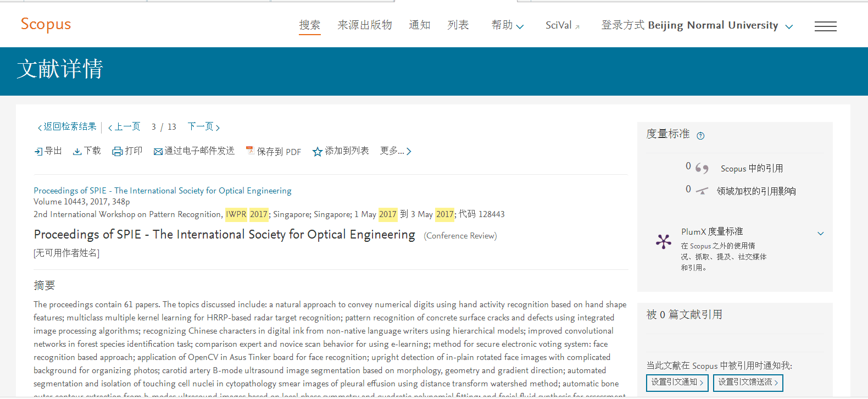Open the Proceedings of SPIE source link
The height and width of the screenshot is (399, 868).
coord(163,191)
